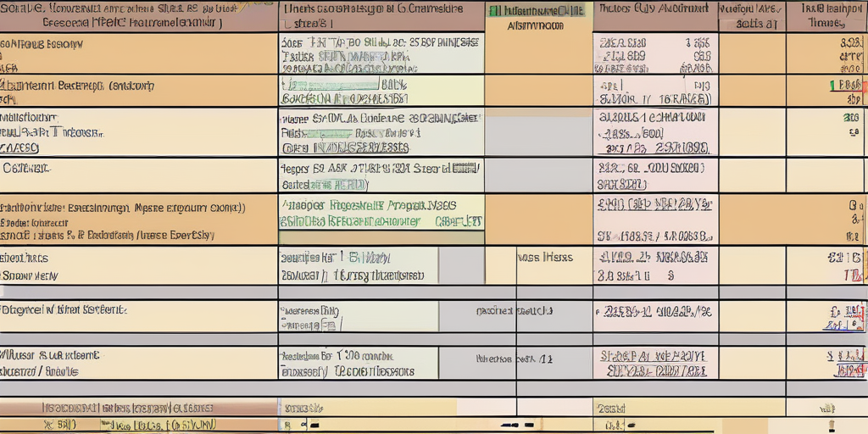This screenshot has height=434, width=868.
Task: Click the top-left brown header cell
Action: [x=138, y=16]
